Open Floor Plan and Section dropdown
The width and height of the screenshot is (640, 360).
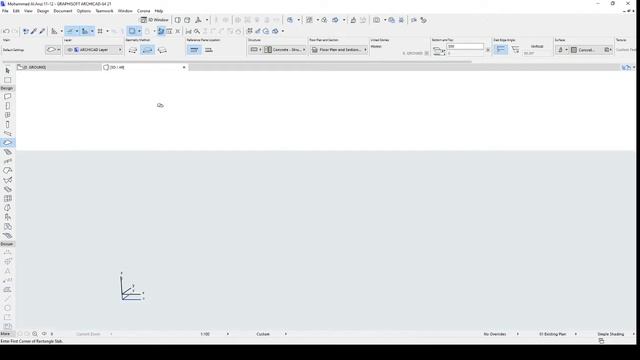(x=339, y=50)
